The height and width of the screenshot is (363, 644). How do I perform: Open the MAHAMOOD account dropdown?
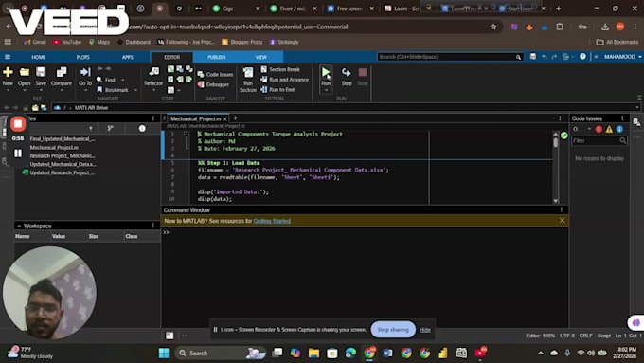[622, 57]
